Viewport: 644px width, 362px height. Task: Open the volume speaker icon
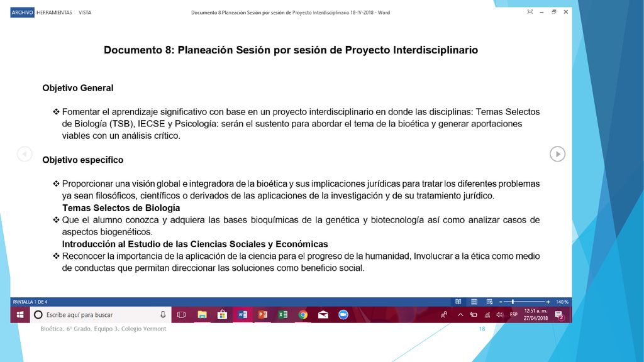tap(499, 315)
